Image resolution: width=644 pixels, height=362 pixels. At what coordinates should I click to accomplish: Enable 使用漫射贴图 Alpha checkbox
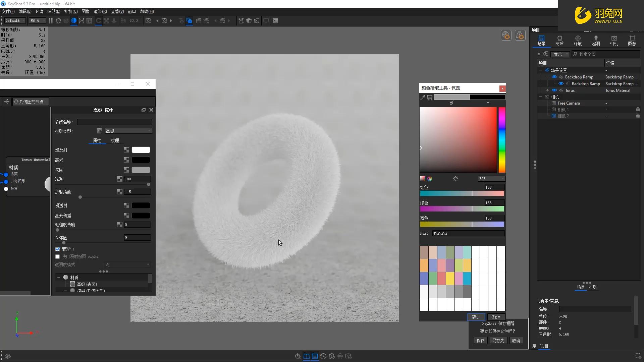58,256
